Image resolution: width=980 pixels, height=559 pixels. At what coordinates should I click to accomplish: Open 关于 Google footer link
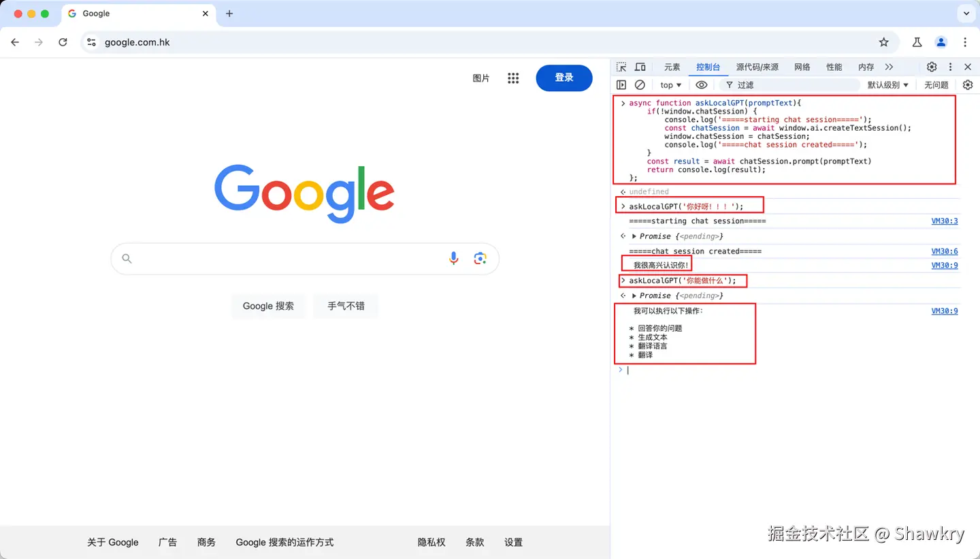tap(113, 543)
